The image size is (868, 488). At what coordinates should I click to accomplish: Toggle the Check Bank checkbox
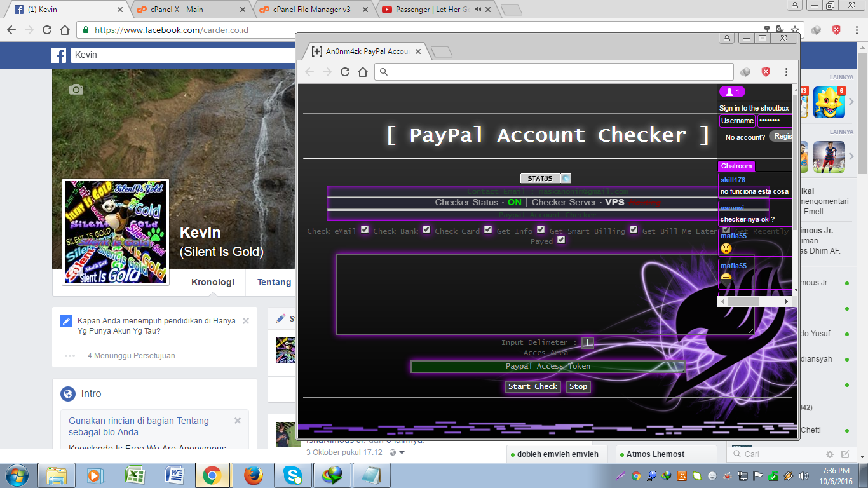426,229
